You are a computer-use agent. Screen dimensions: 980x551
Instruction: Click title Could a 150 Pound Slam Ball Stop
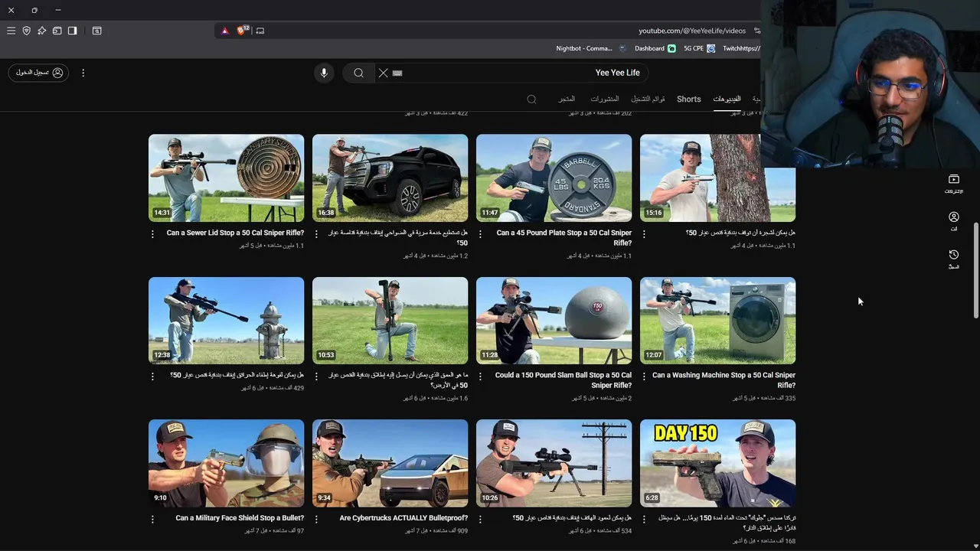pos(563,380)
